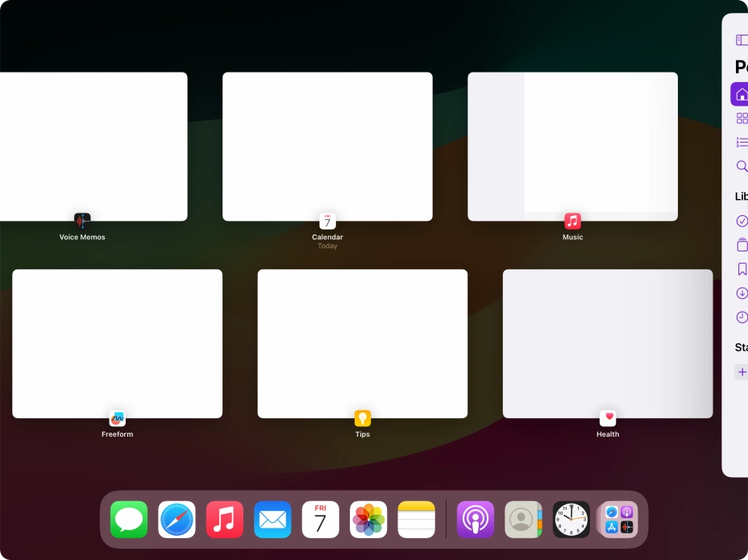This screenshot has height=560, width=748.
Task: Open Search in the Podcasts sidebar
Action: coord(741,166)
